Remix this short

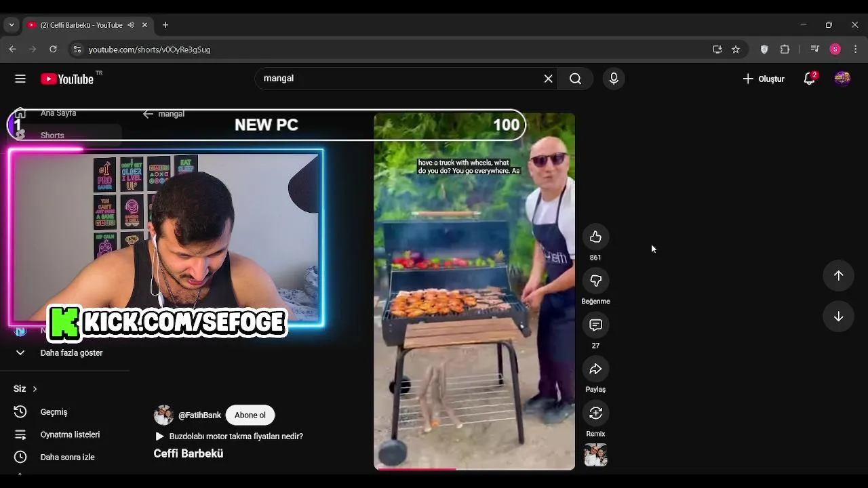coord(595,413)
